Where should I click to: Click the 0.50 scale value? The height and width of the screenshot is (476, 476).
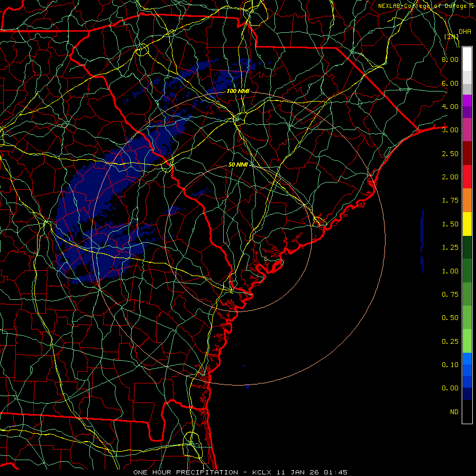tap(450, 318)
